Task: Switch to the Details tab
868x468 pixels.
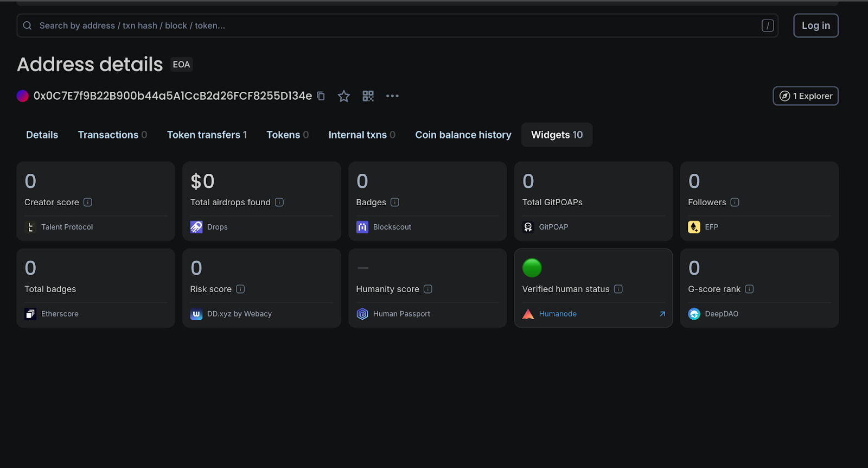Action: [x=42, y=135]
